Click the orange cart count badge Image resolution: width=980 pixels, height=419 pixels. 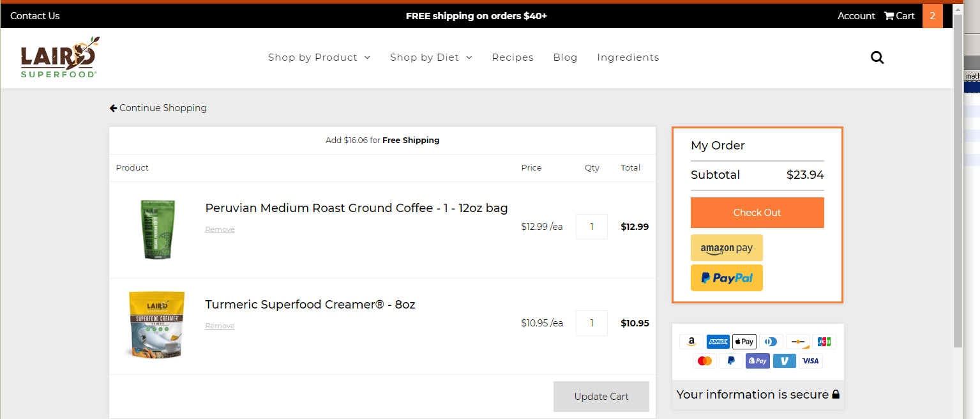click(x=932, y=16)
